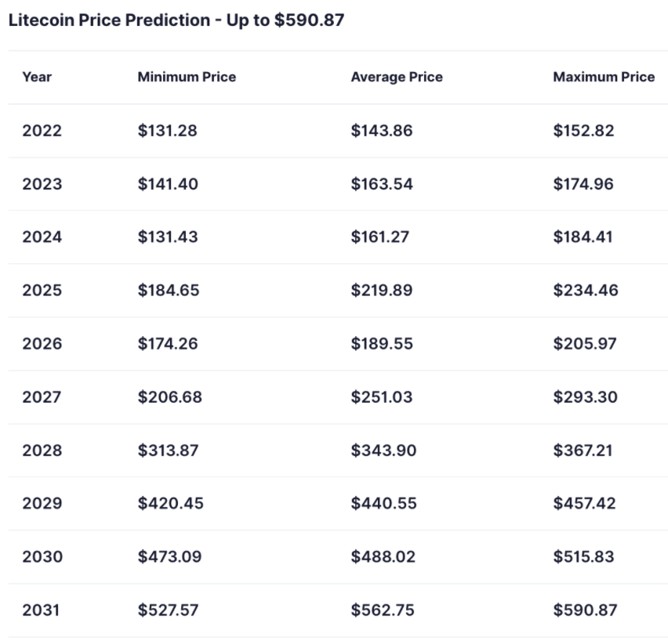Select the 2026 year cell

(x=42, y=344)
